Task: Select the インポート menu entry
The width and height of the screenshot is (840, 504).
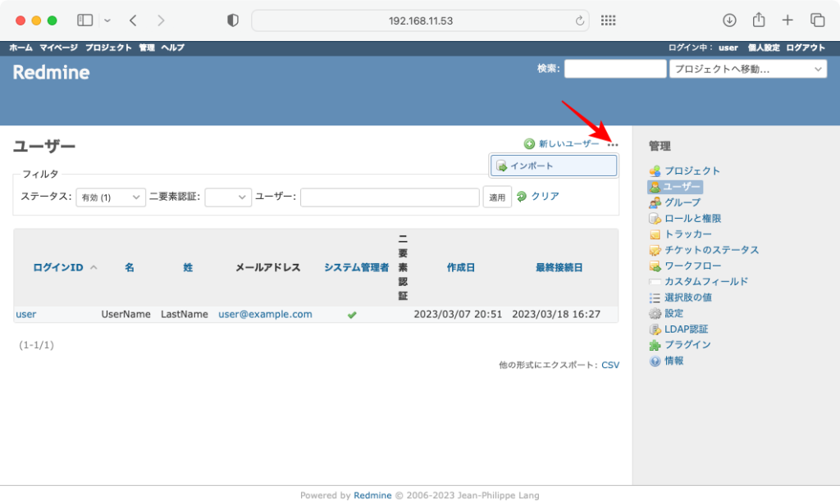Action: tap(554, 166)
